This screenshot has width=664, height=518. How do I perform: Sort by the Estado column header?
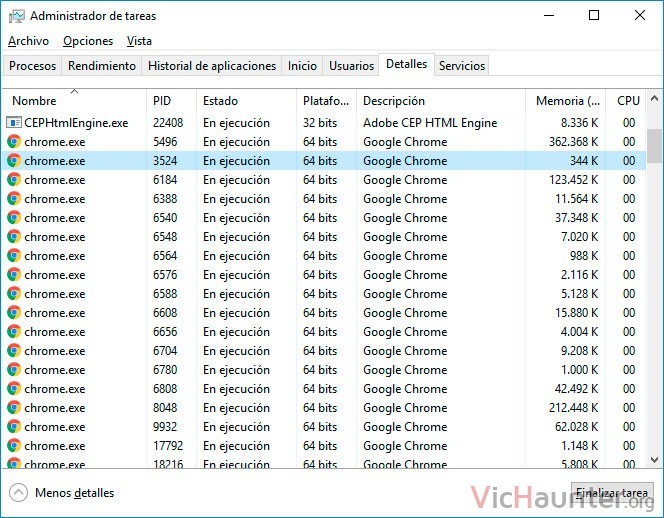[246, 101]
